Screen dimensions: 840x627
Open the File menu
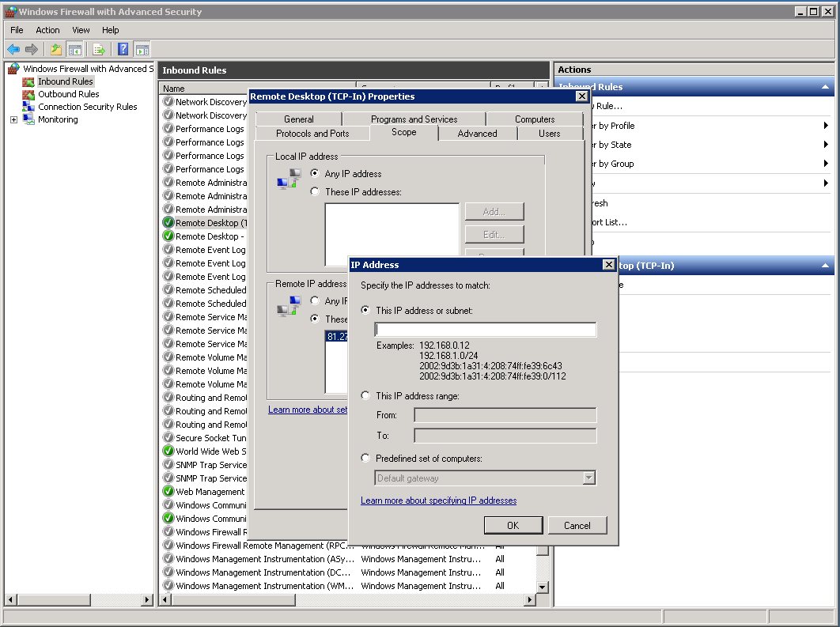(x=17, y=30)
